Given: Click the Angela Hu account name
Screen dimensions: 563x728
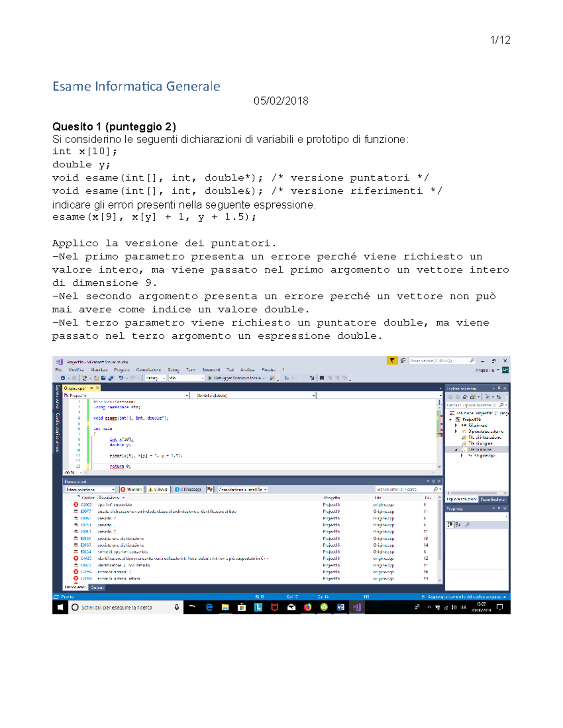Looking at the screenshot, I should pyautogui.click(x=485, y=370).
